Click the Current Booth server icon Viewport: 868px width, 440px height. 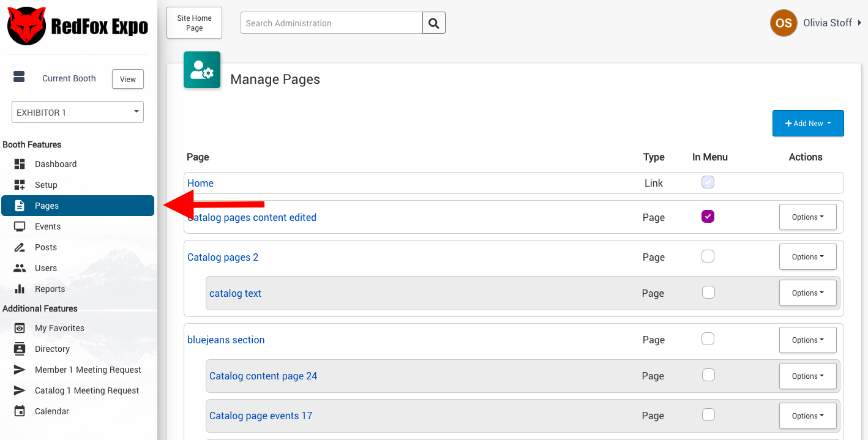tap(19, 76)
